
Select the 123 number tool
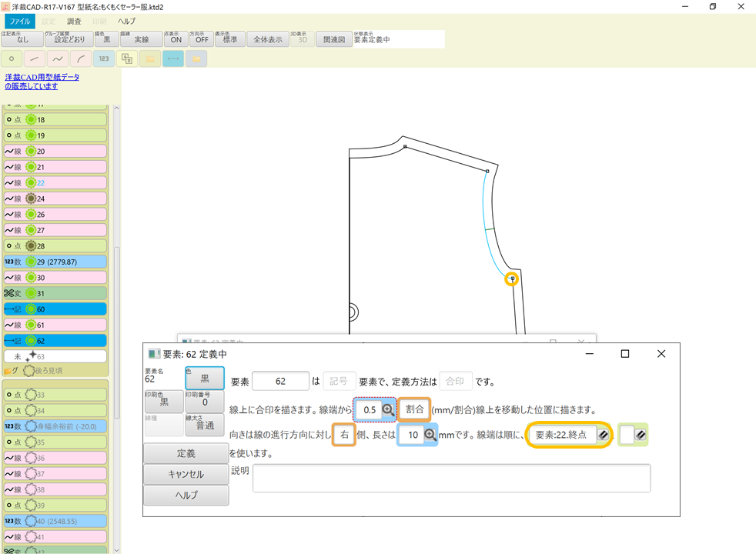(x=102, y=58)
